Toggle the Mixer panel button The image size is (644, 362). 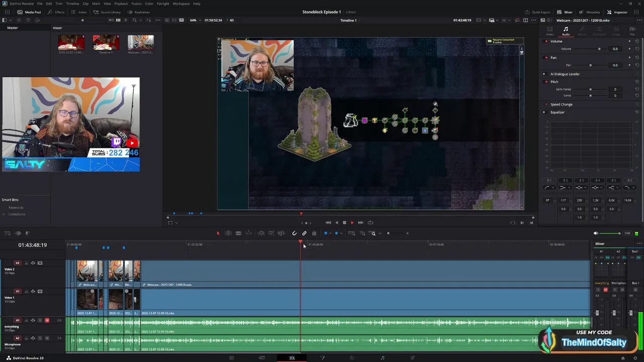[565, 12]
